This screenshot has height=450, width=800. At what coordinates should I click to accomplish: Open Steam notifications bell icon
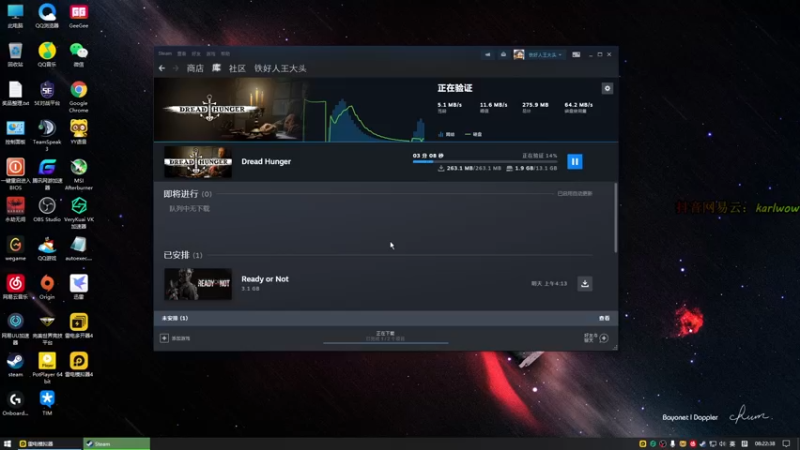pyautogui.click(x=503, y=55)
